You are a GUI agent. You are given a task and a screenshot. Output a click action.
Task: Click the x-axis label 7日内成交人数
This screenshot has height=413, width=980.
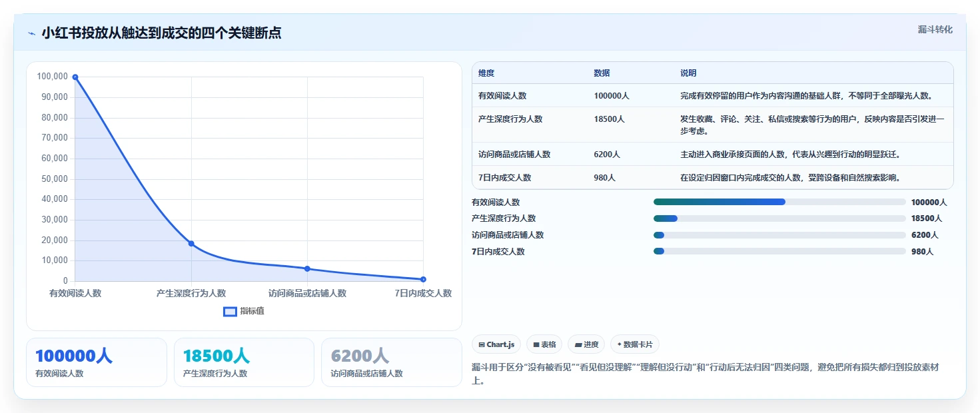pos(423,293)
